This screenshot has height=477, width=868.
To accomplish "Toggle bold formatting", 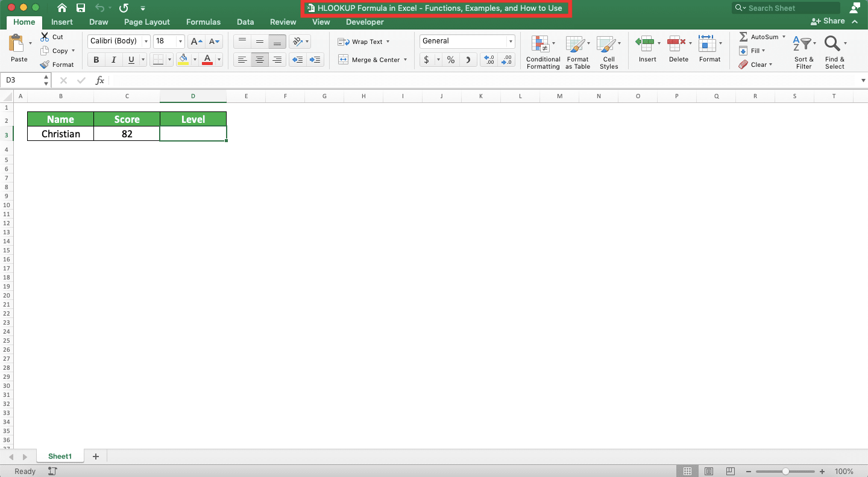I will [96, 60].
